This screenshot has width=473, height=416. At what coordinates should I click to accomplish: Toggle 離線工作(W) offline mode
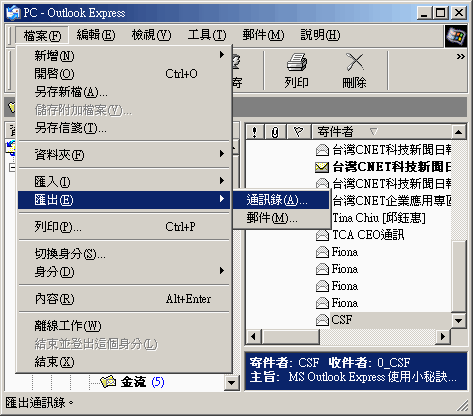124,326
